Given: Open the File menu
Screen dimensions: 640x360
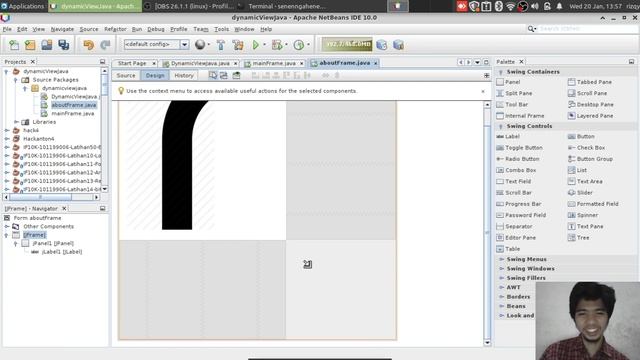Looking at the screenshot, I should point(7,29).
